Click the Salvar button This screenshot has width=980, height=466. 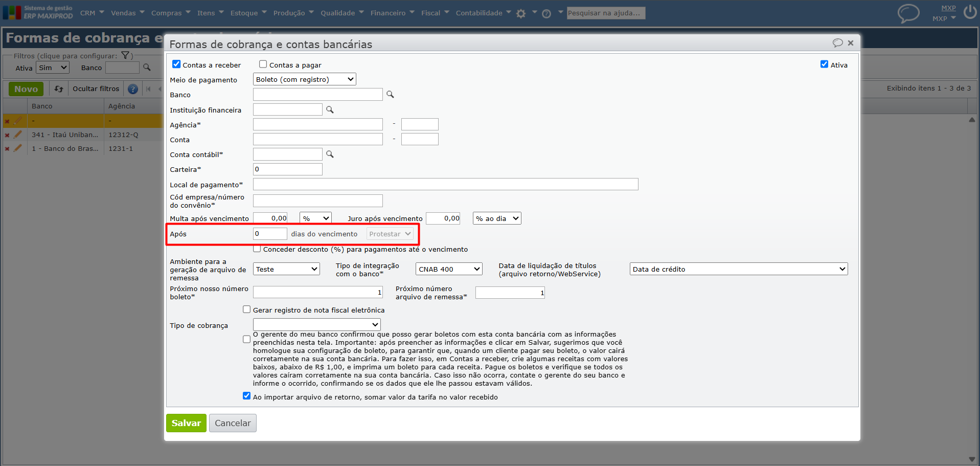[x=186, y=423]
